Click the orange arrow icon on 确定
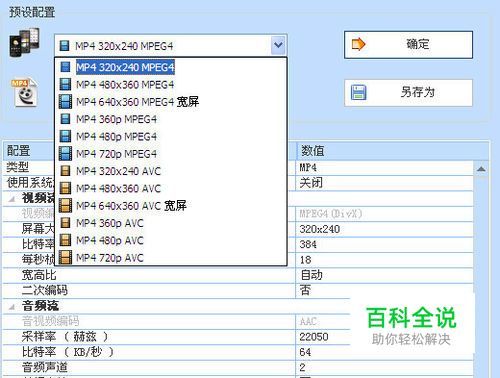 pos(358,44)
